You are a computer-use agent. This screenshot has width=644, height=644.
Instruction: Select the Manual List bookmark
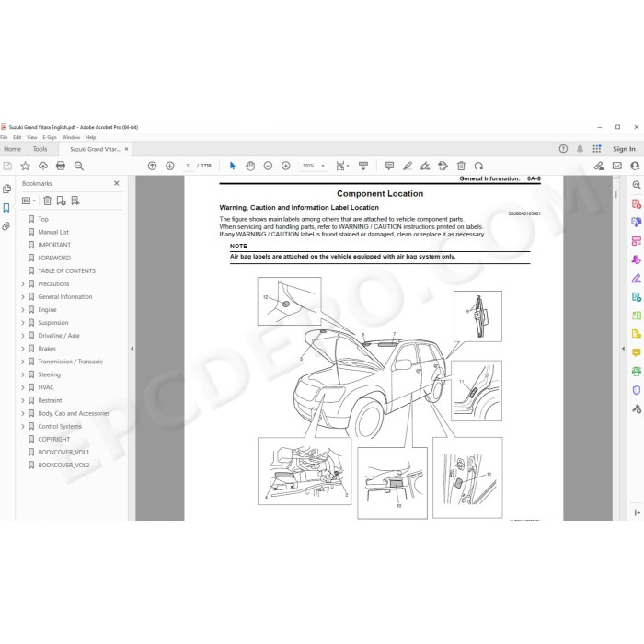[53, 232]
